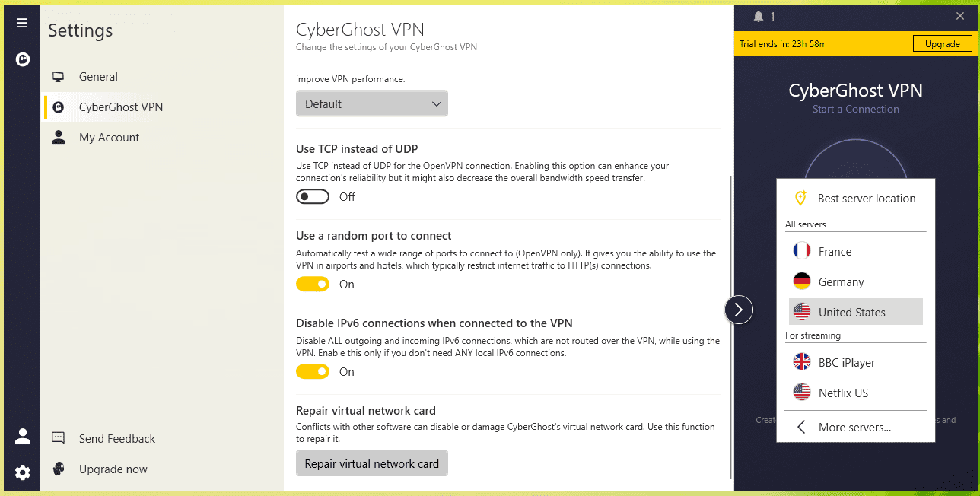Viewport: 980px width, 496px height.
Task: Click the CyberGhost logo icon in left rail
Action: tap(23, 59)
